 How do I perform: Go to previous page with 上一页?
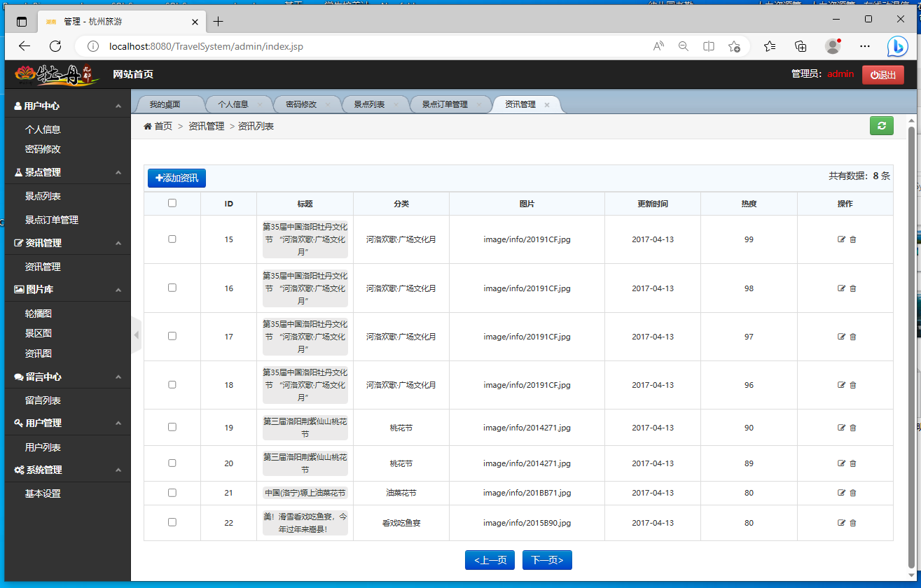click(x=490, y=560)
